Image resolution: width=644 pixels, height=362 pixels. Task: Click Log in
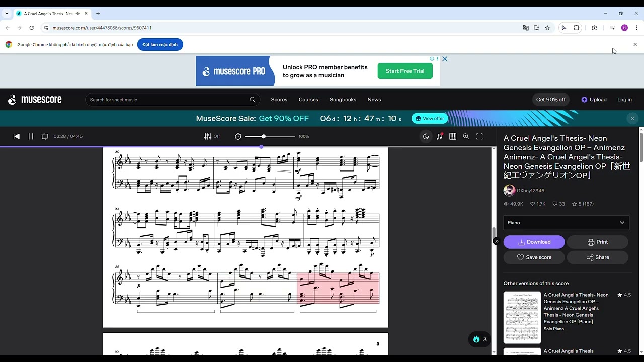coord(624,100)
